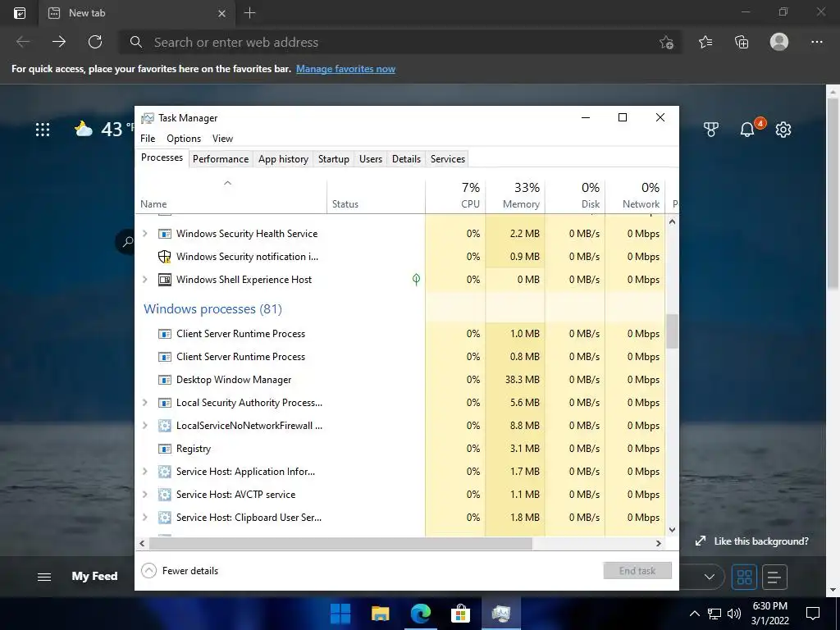Click Manage favorites now link
This screenshot has height=630, width=840.
(345, 69)
